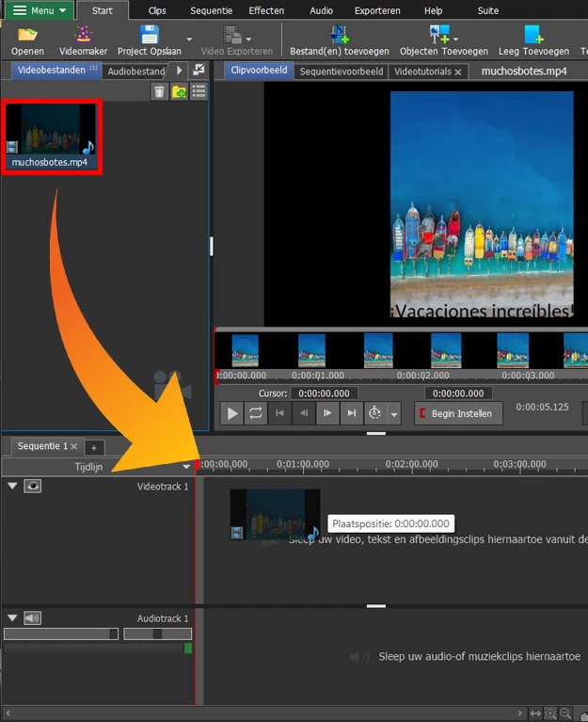Click the playback speed clock icon
The height and width of the screenshot is (722, 588).
click(x=375, y=413)
